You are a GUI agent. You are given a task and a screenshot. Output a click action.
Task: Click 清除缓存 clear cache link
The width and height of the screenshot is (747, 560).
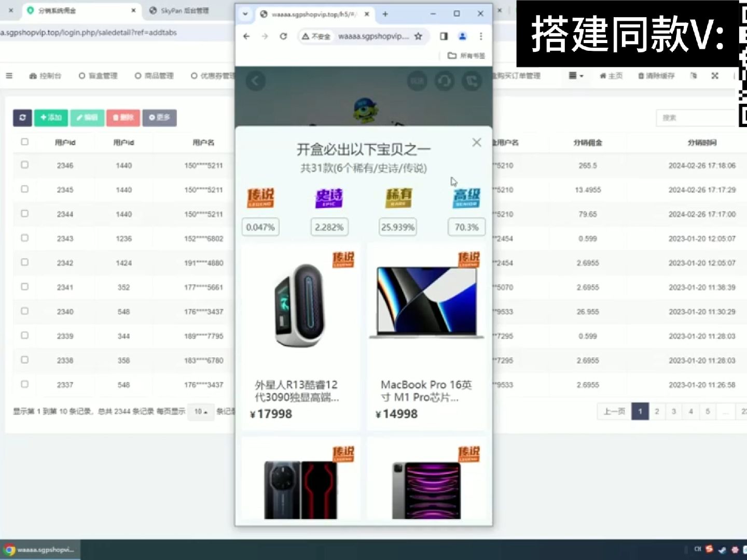pyautogui.click(x=656, y=76)
